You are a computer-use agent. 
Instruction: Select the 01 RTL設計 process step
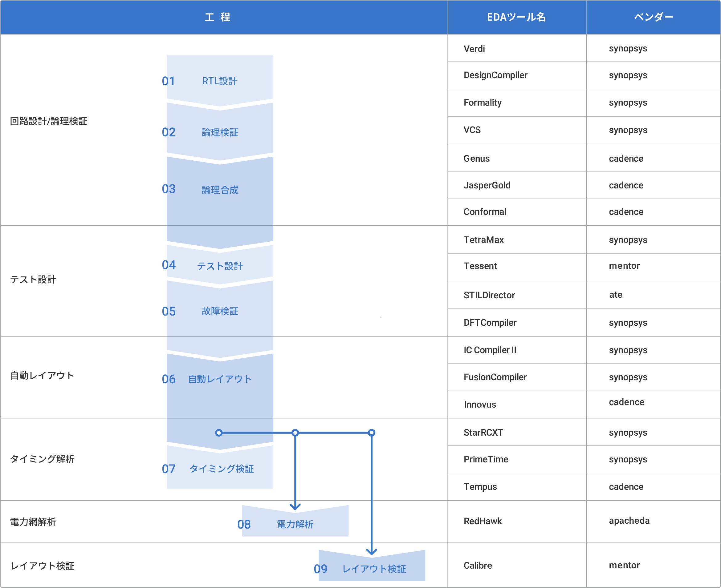click(x=219, y=81)
